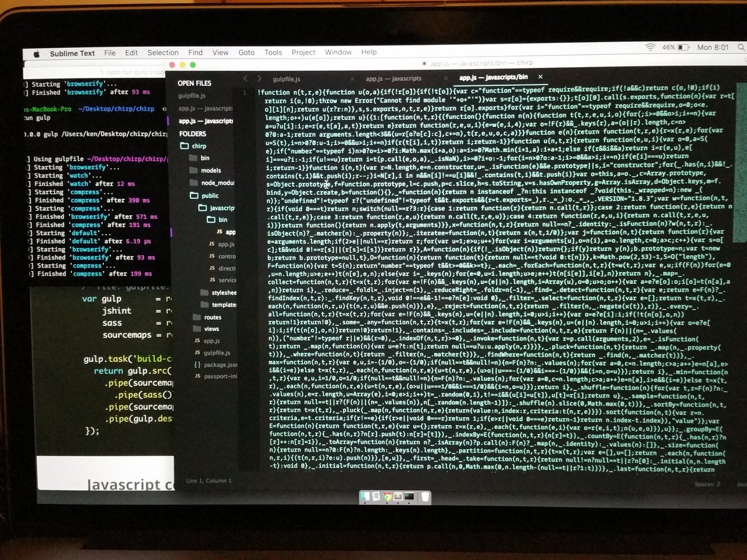Open the Selection menu
747x560 pixels.
click(163, 53)
